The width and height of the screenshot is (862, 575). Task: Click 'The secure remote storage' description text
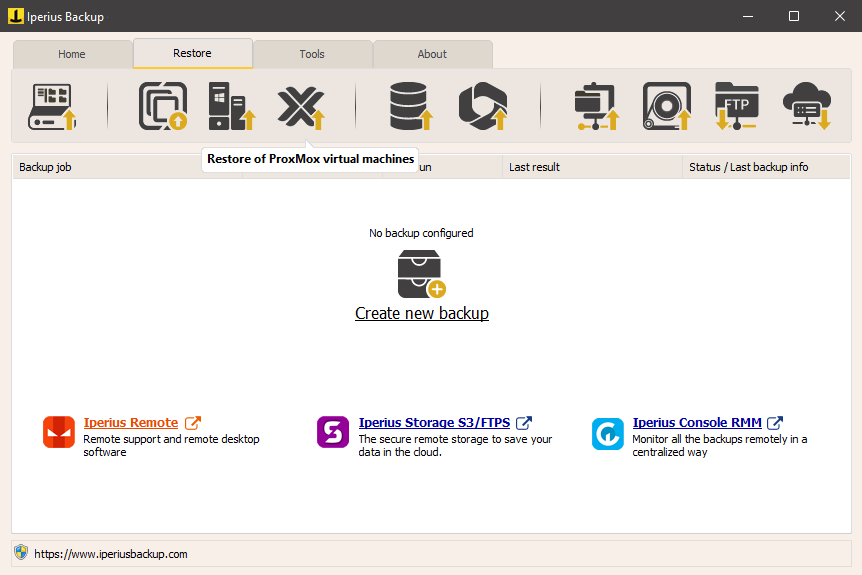coord(455,446)
